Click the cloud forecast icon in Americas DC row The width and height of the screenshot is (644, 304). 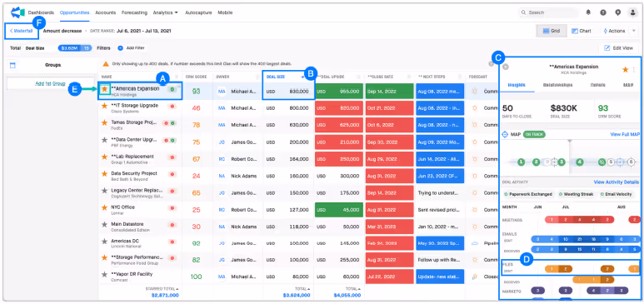point(475,243)
